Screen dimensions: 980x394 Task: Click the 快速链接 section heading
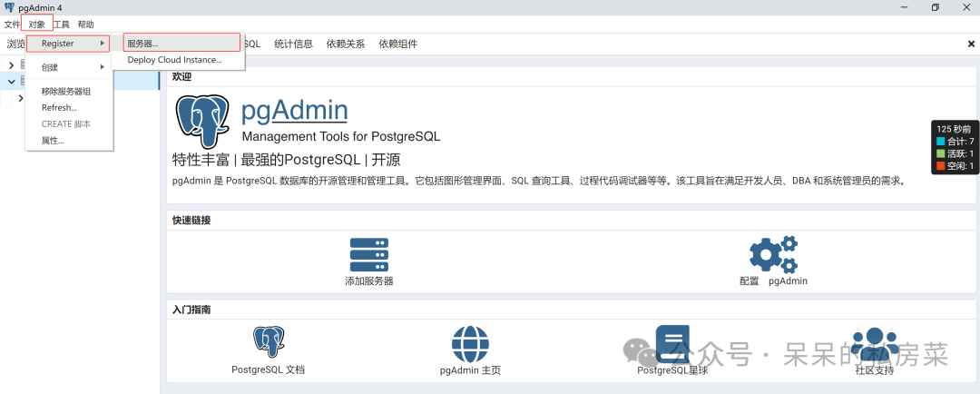[x=191, y=220]
